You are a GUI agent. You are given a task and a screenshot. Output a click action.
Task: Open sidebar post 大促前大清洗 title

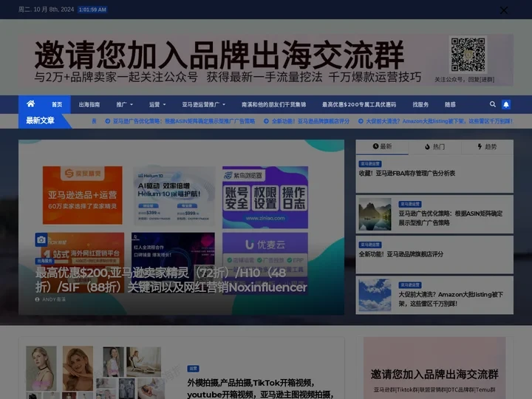pyautogui.click(x=451, y=299)
